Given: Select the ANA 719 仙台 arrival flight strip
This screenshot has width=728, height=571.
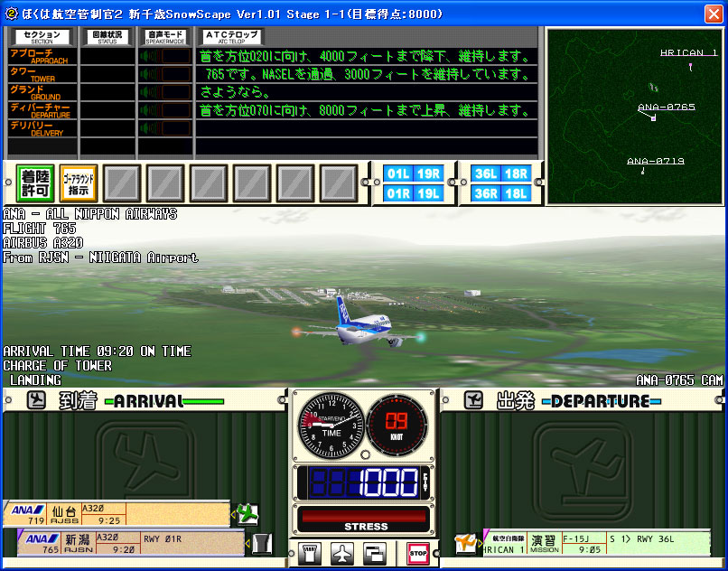Looking at the screenshot, I should click(x=117, y=514).
